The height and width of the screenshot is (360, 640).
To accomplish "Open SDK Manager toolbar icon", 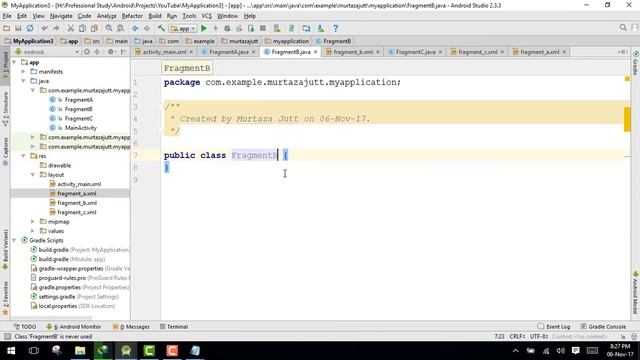I will (321, 28).
